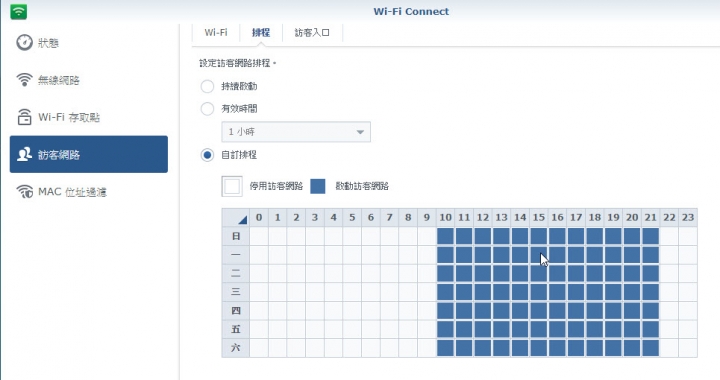Click the hour 10 column header
The height and width of the screenshot is (380, 720).
[445, 217]
